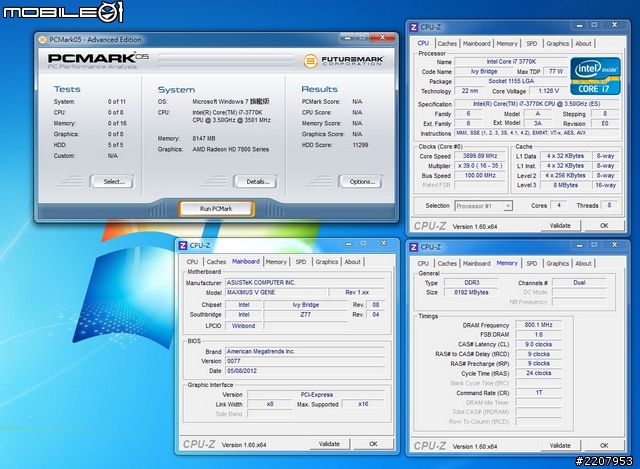Click the PCMark05 title bar app icon
Viewport: 640px width, 469px height.
[42, 40]
